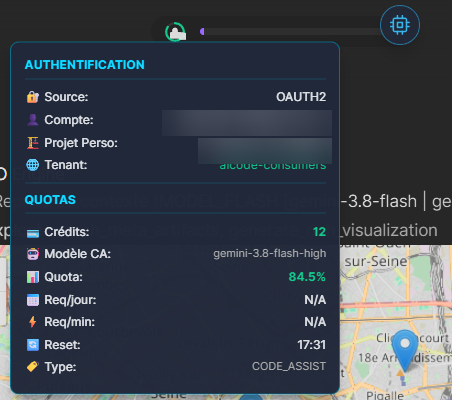The width and height of the screenshot is (452, 400).
Task: Click the N/A value for Req/jour
Action: 315,300
